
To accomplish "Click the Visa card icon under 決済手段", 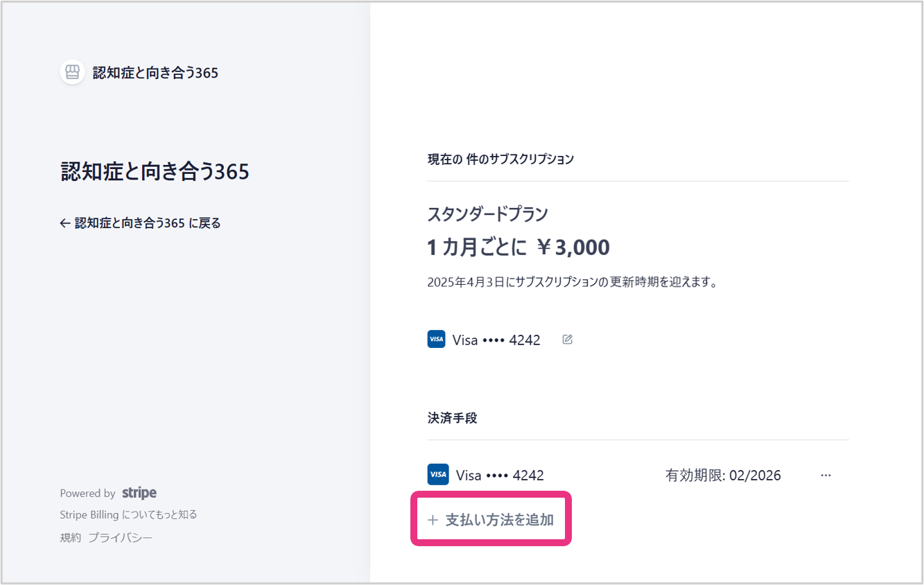I will (x=438, y=475).
